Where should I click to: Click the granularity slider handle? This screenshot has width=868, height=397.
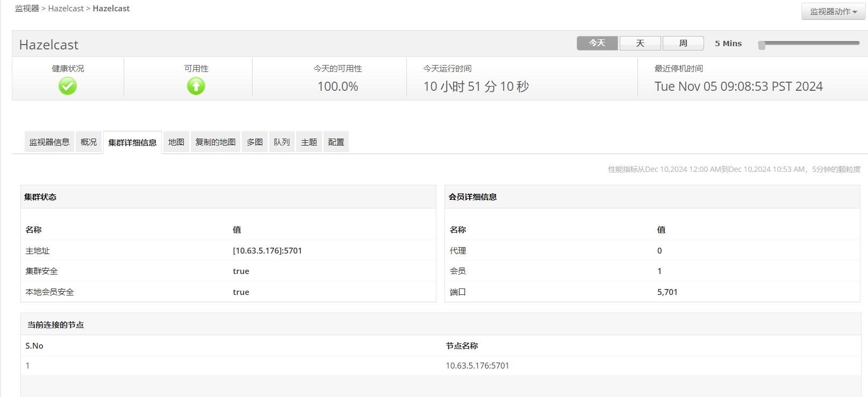coord(762,45)
